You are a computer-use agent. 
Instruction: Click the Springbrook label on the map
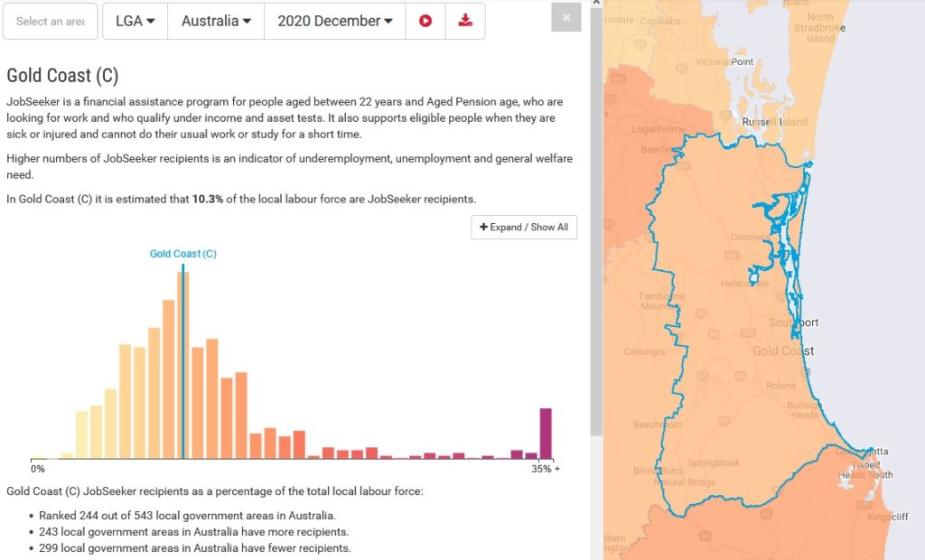pyautogui.click(x=714, y=462)
